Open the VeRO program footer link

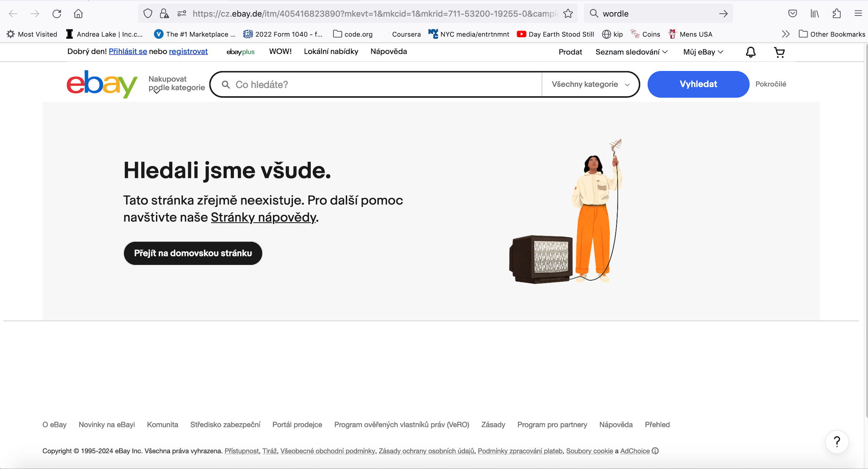click(x=402, y=425)
